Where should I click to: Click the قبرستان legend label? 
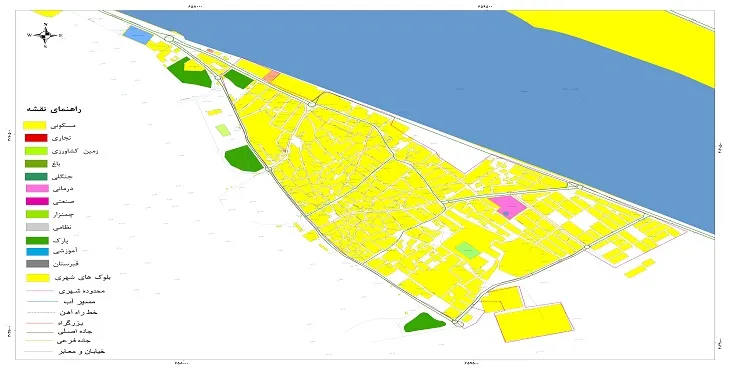click(x=65, y=264)
